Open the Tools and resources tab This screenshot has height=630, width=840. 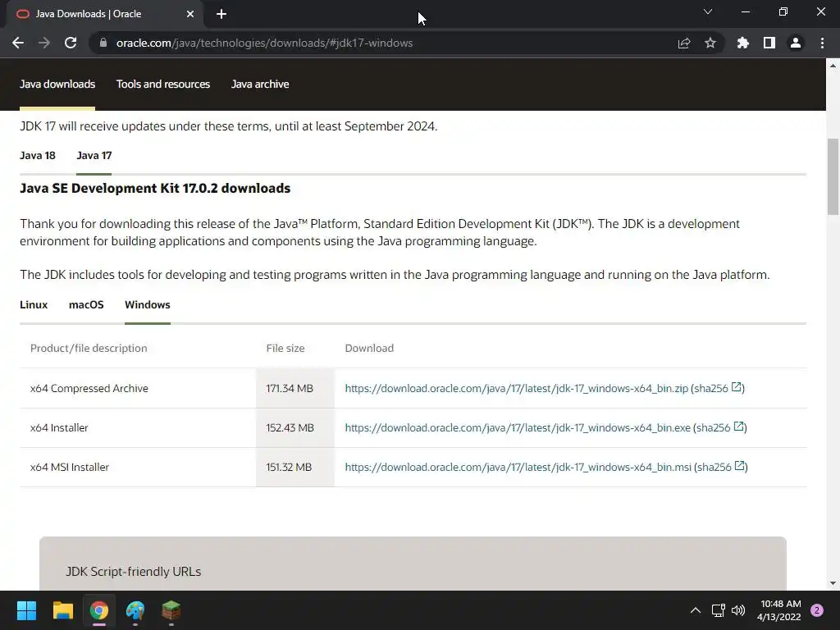[x=163, y=84]
